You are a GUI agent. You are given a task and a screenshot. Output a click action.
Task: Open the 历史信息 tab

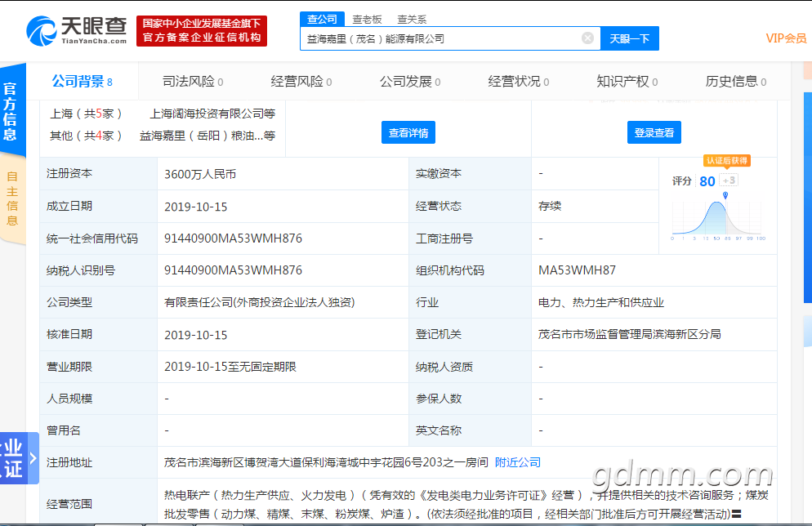coord(735,82)
